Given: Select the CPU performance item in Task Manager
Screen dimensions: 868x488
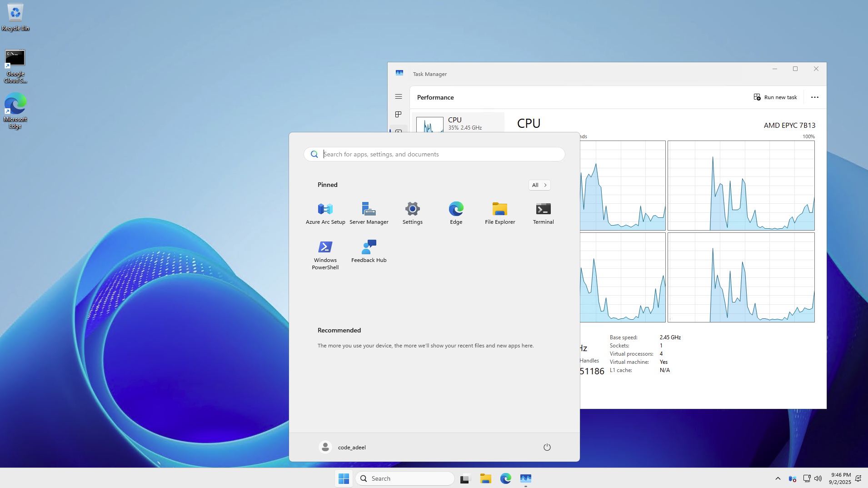Looking at the screenshot, I should click(458, 123).
